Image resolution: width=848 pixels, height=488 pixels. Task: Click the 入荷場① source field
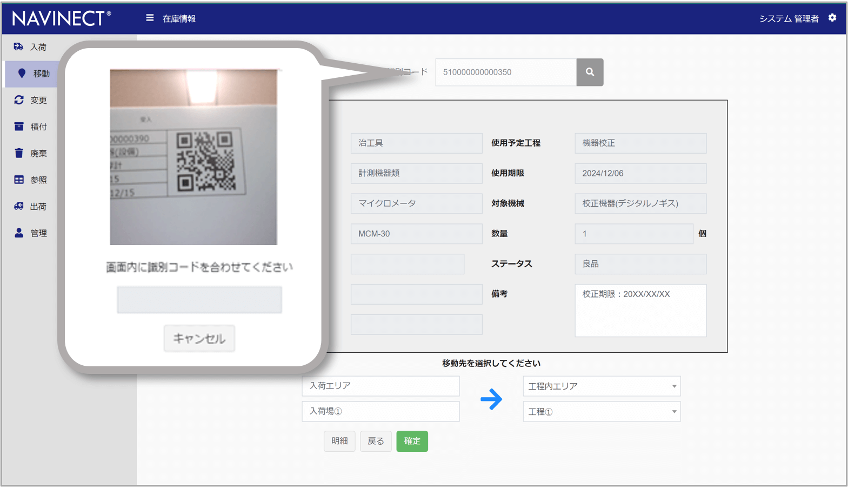click(381, 412)
